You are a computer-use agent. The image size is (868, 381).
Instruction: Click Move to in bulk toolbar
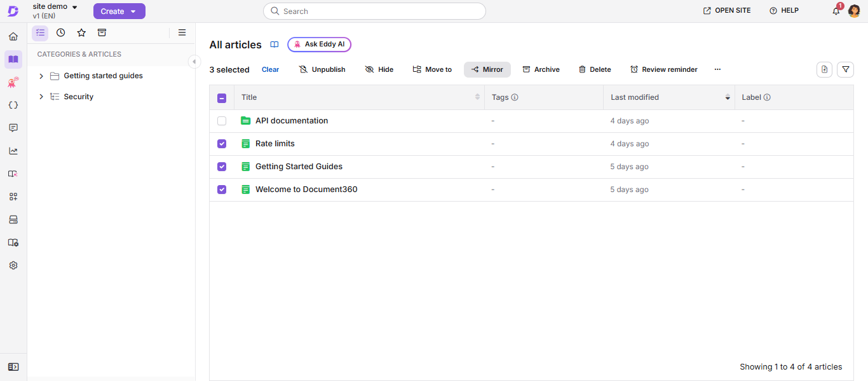432,69
